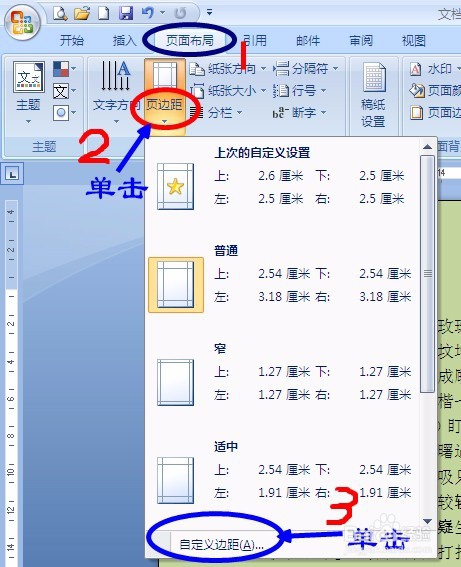
Task: Open print preview from quick access toolbar
Action: (60, 13)
